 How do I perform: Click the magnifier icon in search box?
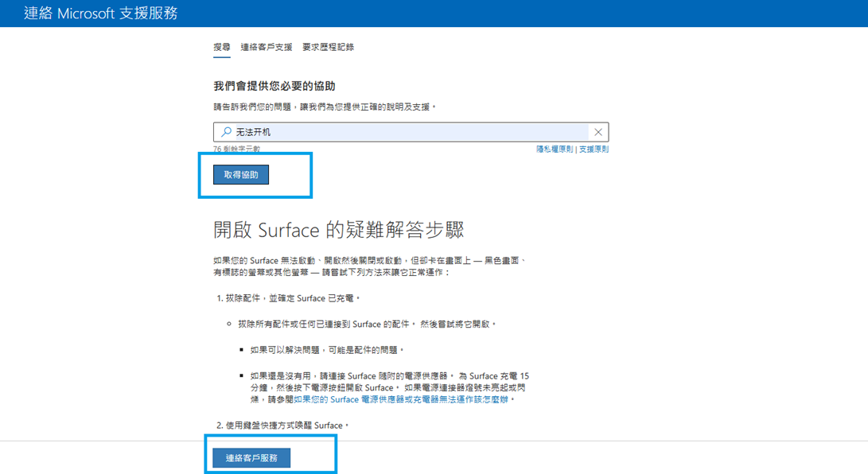tap(226, 132)
